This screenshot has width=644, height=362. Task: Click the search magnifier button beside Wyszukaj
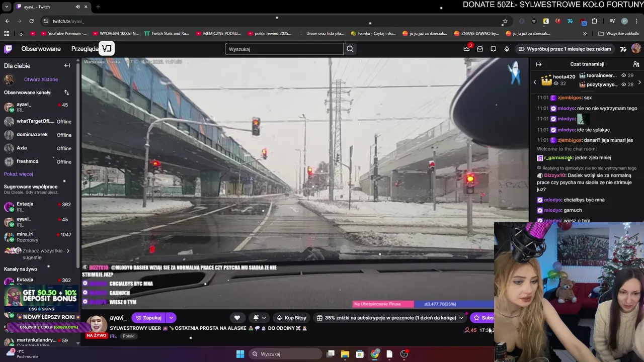point(350,49)
